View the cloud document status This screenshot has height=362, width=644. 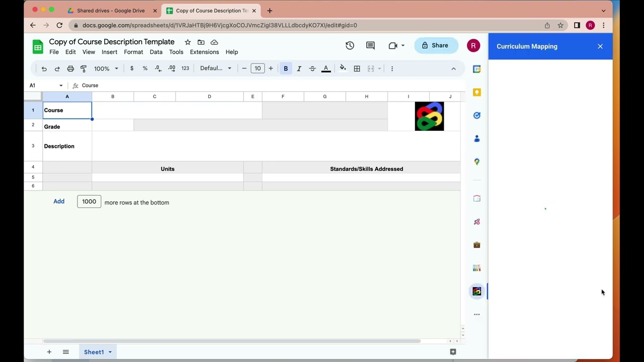(x=214, y=42)
